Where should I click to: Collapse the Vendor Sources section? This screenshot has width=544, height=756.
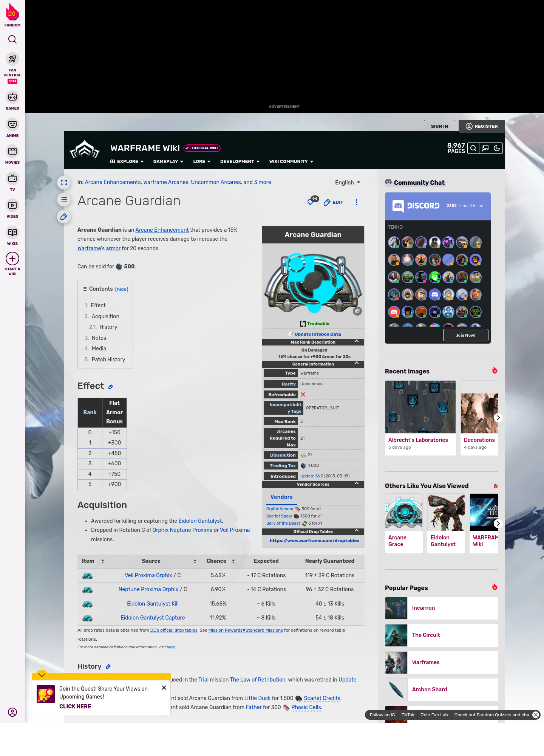(357, 483)
